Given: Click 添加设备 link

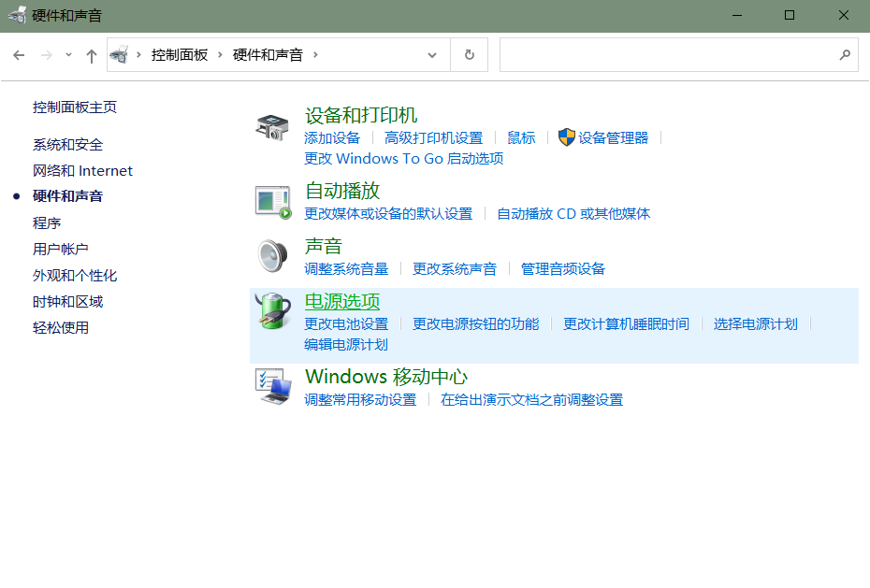Looking at the screenshot, I should point(332,137).
